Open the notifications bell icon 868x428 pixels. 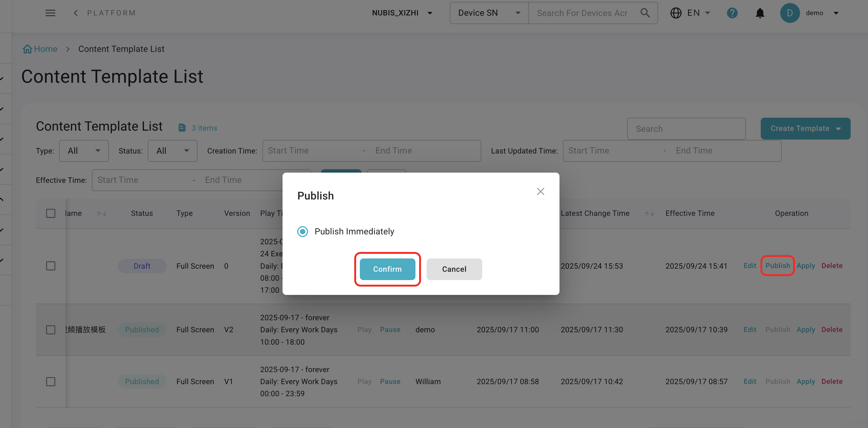tap(760, 13)
